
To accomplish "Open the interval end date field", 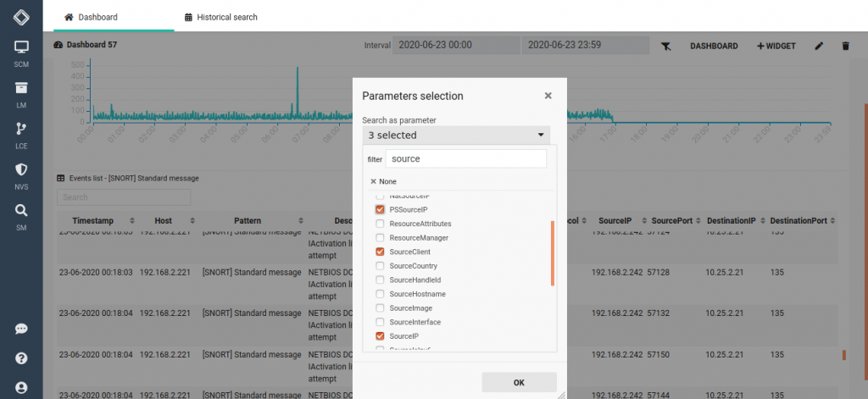I will point(585,45).
